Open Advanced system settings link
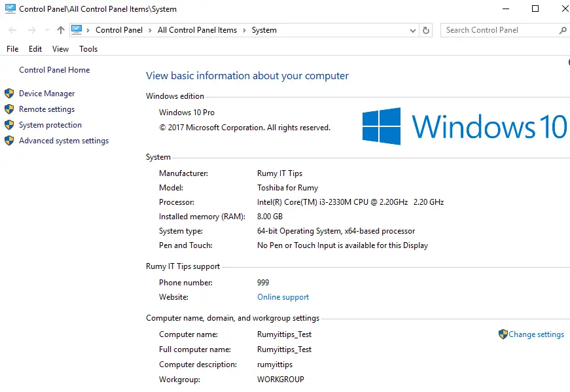Image resolution: width=570 pixels, height=392 pixels. click(x=63, y=140)
